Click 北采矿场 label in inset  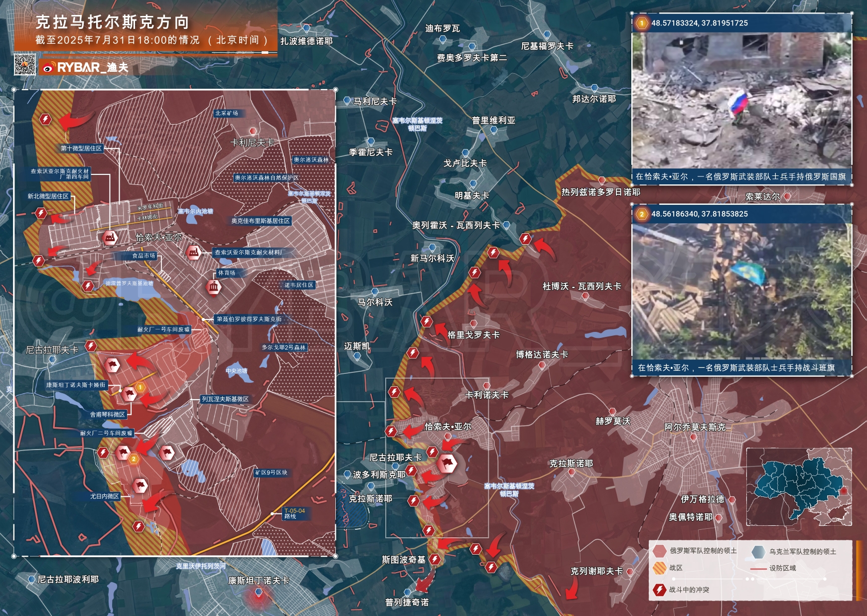click(x=226, y=113)
